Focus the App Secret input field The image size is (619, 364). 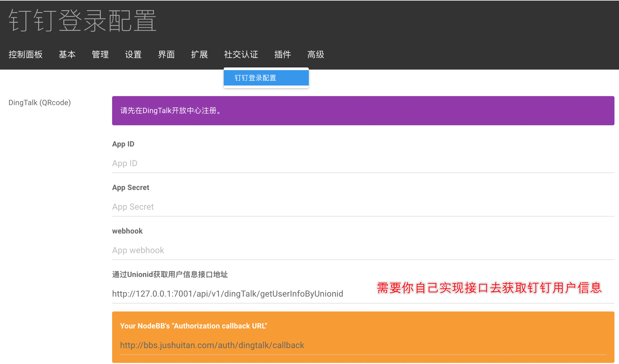tap(363, 207)
